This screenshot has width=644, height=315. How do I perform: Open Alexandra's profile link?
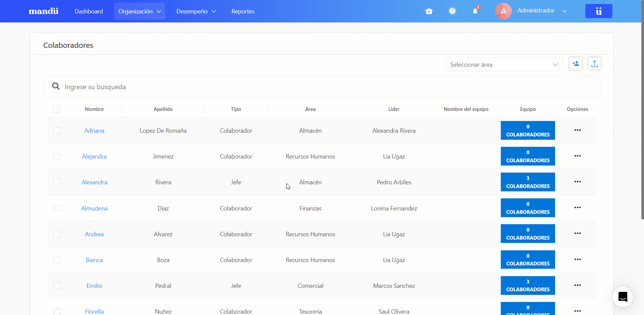94,182
